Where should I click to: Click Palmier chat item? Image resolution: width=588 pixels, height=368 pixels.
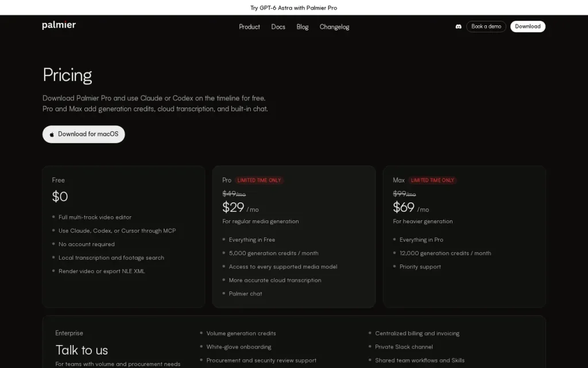click(x=245, y=294)
